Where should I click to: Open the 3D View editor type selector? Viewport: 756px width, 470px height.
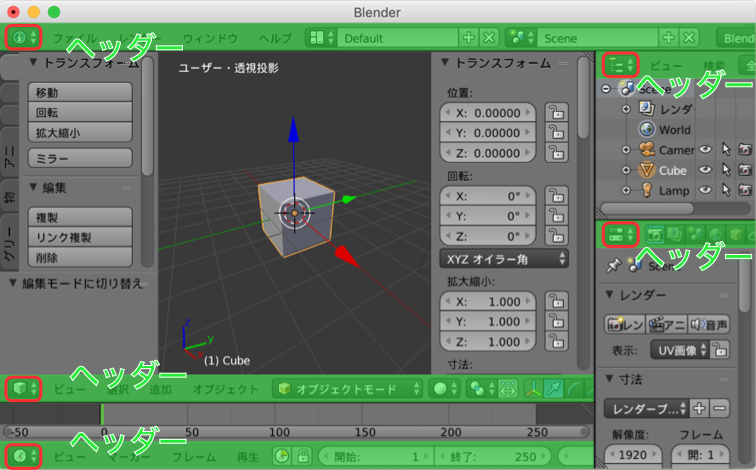[23, 388]
